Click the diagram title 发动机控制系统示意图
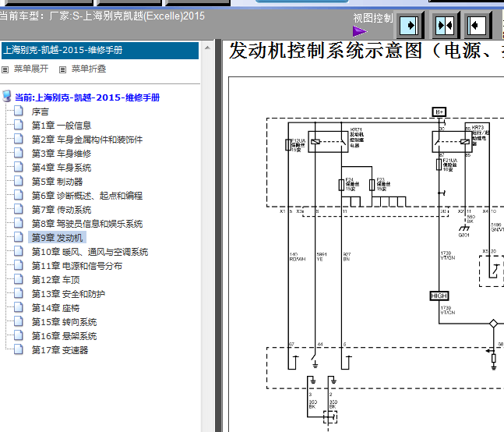 (x=326, y=51)
